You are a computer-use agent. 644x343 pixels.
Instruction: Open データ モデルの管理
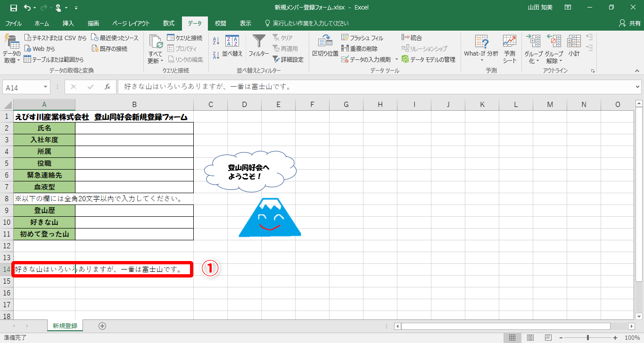point(429,59)
